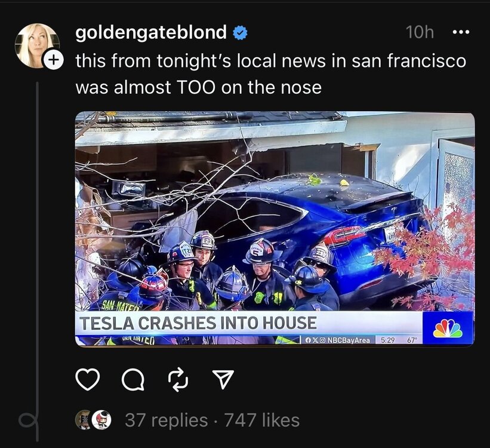Open replies with the comment bubble icon
Image resolution: width=490 pixels, height=448 pixels.
point(134,379)
